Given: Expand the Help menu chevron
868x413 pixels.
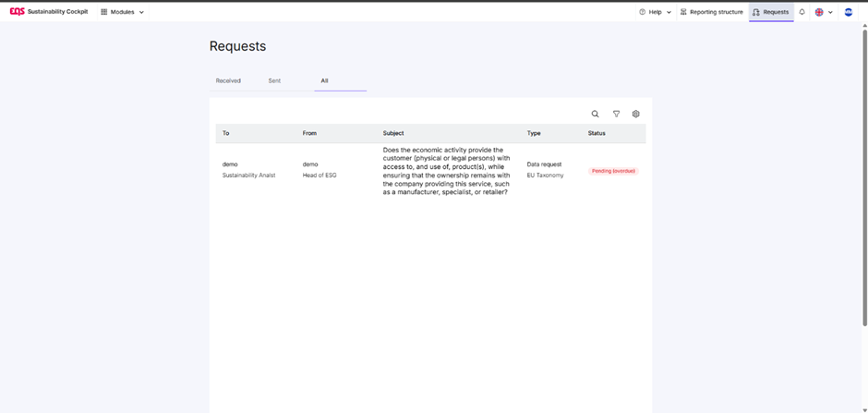Looking at the screenshot, I should coord(669,12).
